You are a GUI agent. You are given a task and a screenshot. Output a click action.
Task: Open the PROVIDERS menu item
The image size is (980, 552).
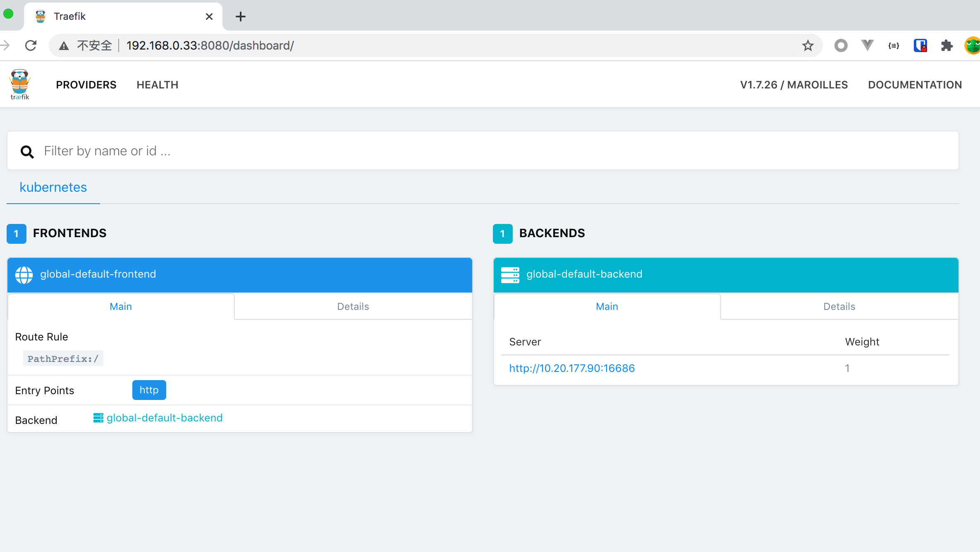point(86,85)
